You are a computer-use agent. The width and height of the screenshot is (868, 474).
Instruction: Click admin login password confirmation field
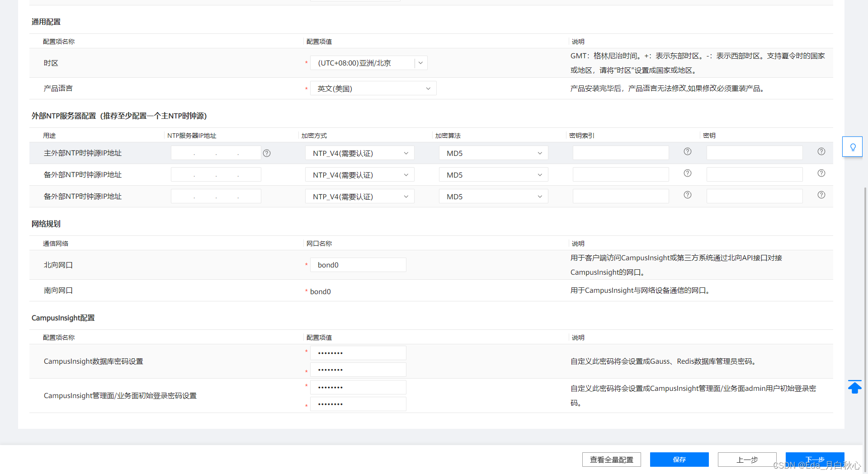click(x=358, y=404)
